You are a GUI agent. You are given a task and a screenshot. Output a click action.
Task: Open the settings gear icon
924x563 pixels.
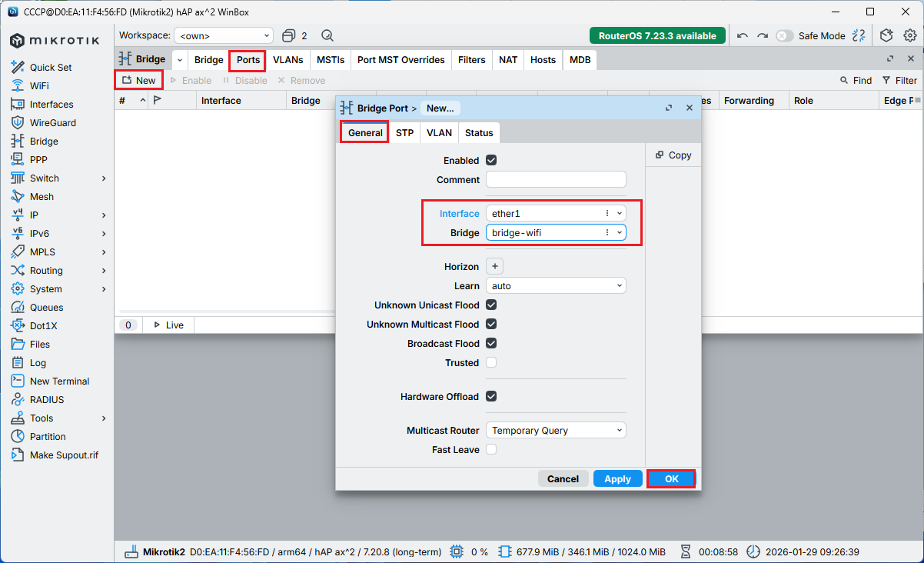(909, 35)
